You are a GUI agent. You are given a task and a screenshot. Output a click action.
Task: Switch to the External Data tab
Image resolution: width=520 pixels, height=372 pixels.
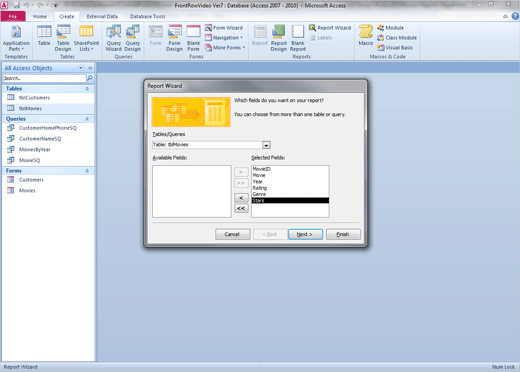click(102, 16)
